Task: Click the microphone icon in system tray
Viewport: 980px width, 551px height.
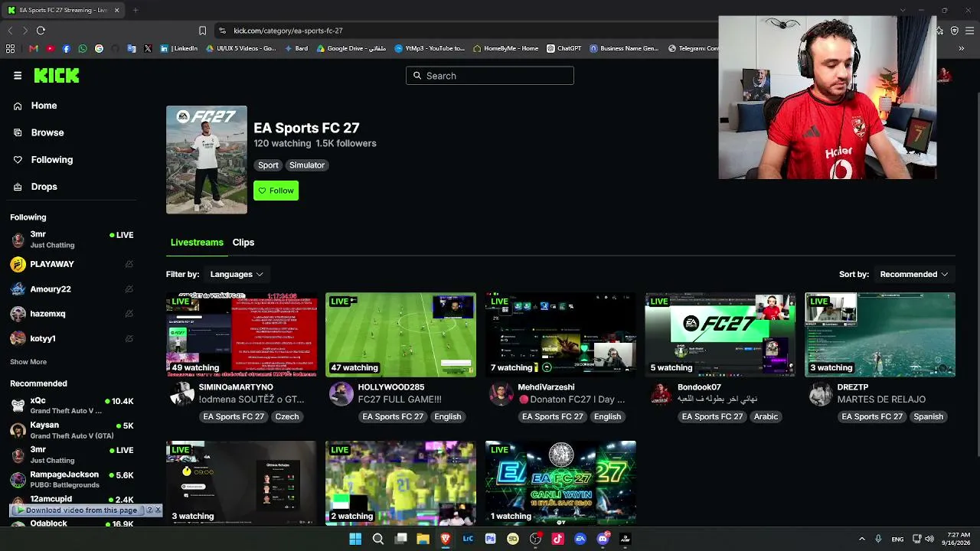Action: pos(878,539)
